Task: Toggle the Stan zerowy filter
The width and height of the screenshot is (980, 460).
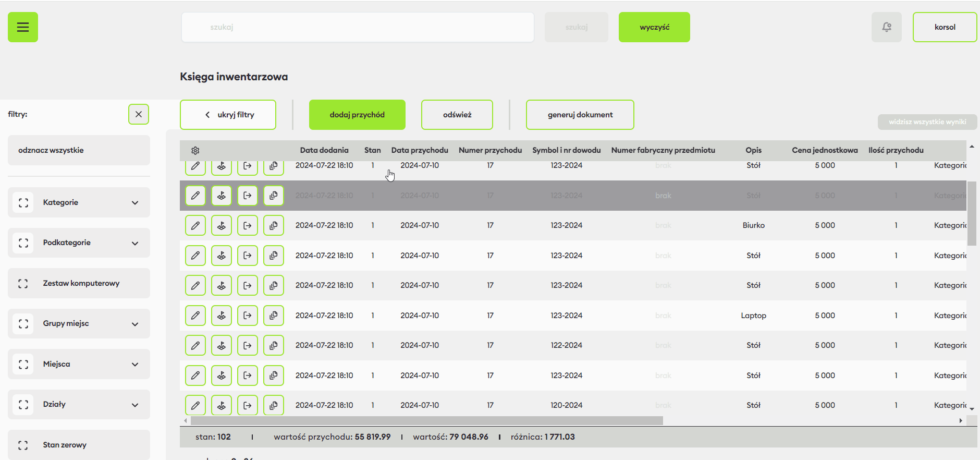Action: point(23,445)
